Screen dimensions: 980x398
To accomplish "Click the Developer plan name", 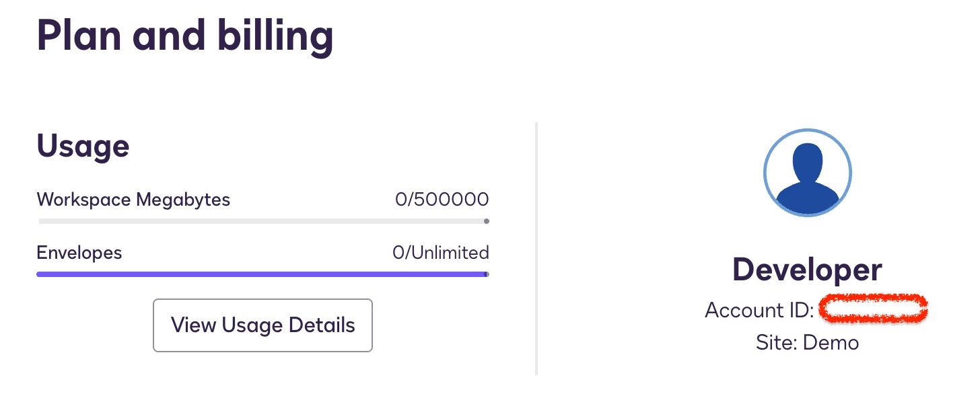I will [x=807, y=270].
